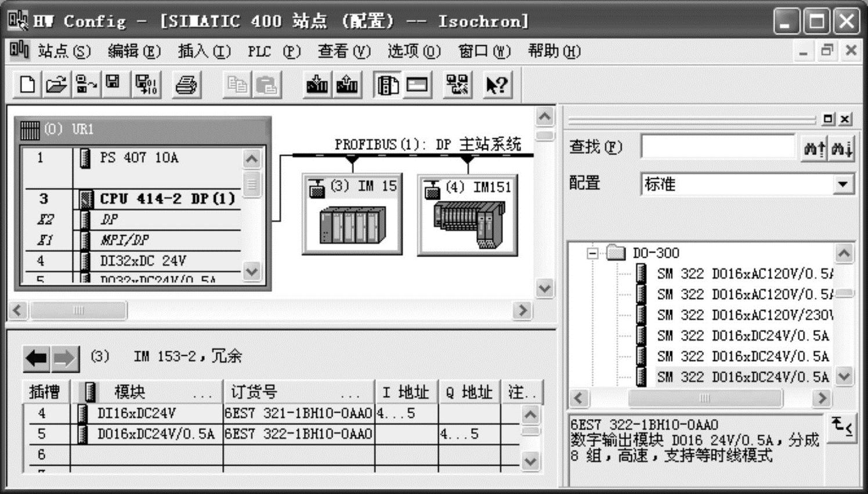Open the 窗口(W) menu
868x494 pixels.
(484, 52)
